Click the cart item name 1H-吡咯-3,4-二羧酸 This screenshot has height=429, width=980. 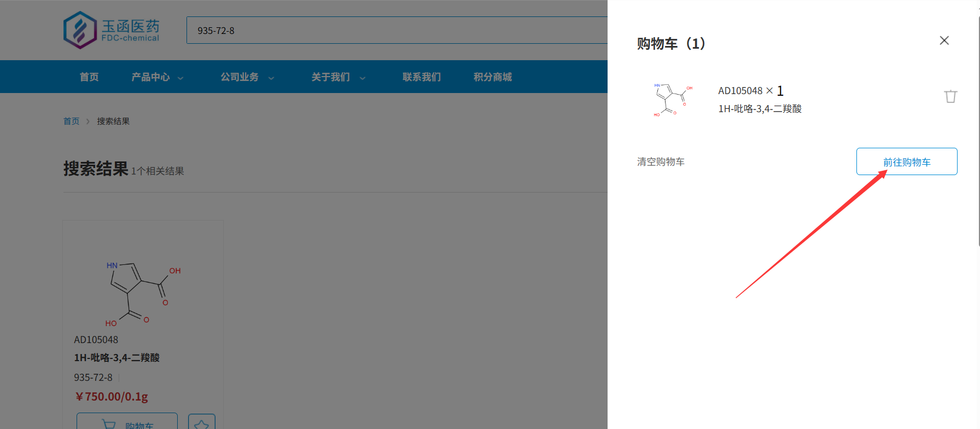(760, 108)
